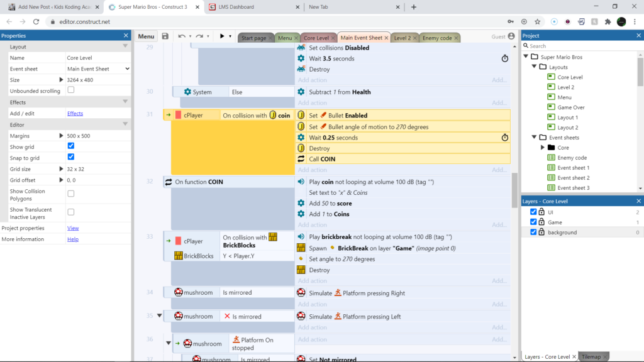Click the audio speaker icon for Play coin
Image resolution: width=644 pixels, height=362 pixels.
(x=301, y=182)
